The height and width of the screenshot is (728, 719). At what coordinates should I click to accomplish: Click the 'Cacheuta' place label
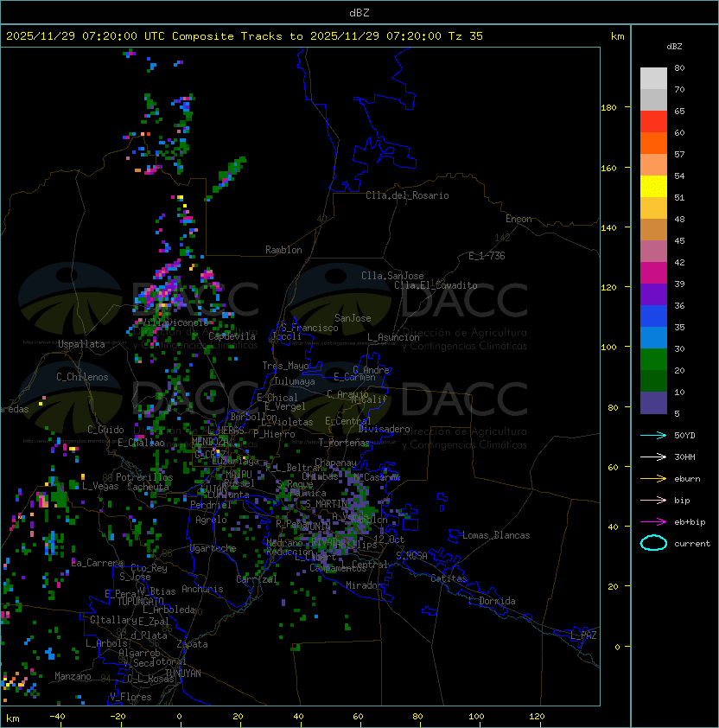click(x=148, y=487)
